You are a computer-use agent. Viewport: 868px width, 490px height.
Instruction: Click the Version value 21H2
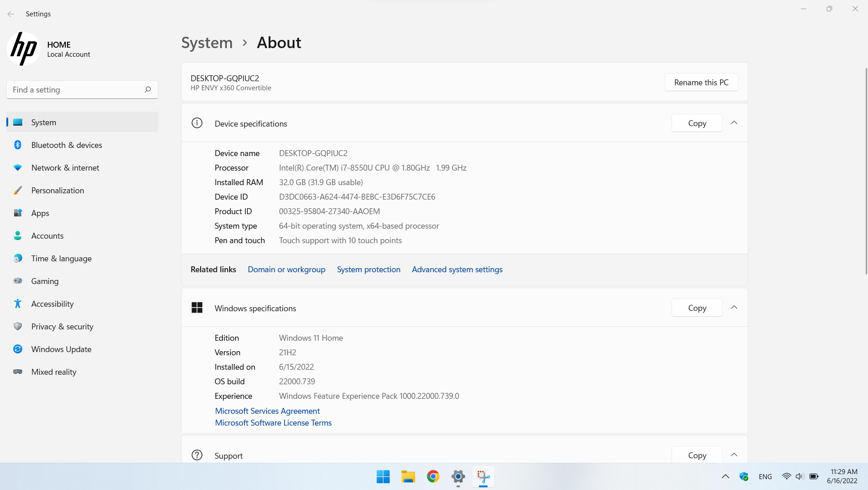click(x=288, y=352)
